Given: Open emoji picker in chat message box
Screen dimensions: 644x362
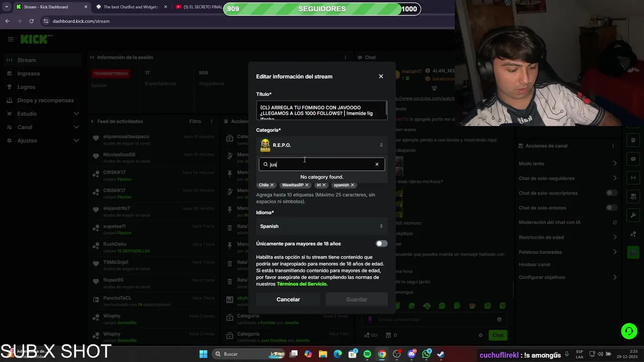Looking at the screenshot, I should click(x=499, y=319).
